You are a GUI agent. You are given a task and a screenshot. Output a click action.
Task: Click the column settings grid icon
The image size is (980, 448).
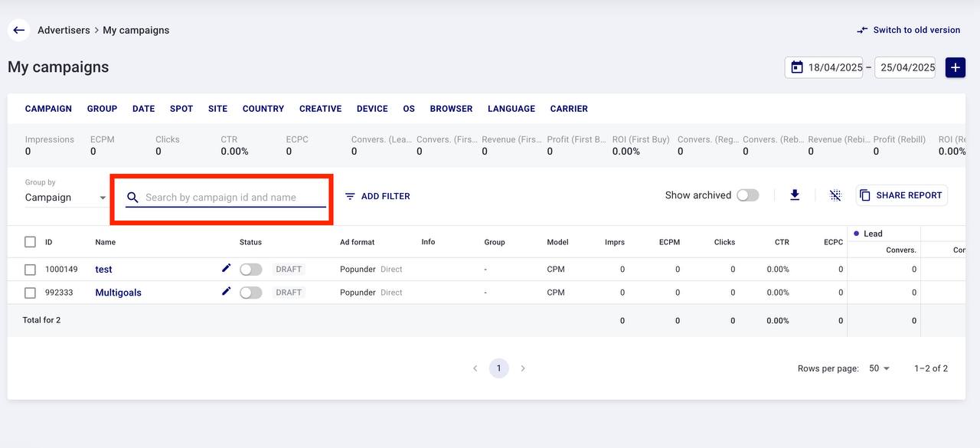[x=835, y=195]
